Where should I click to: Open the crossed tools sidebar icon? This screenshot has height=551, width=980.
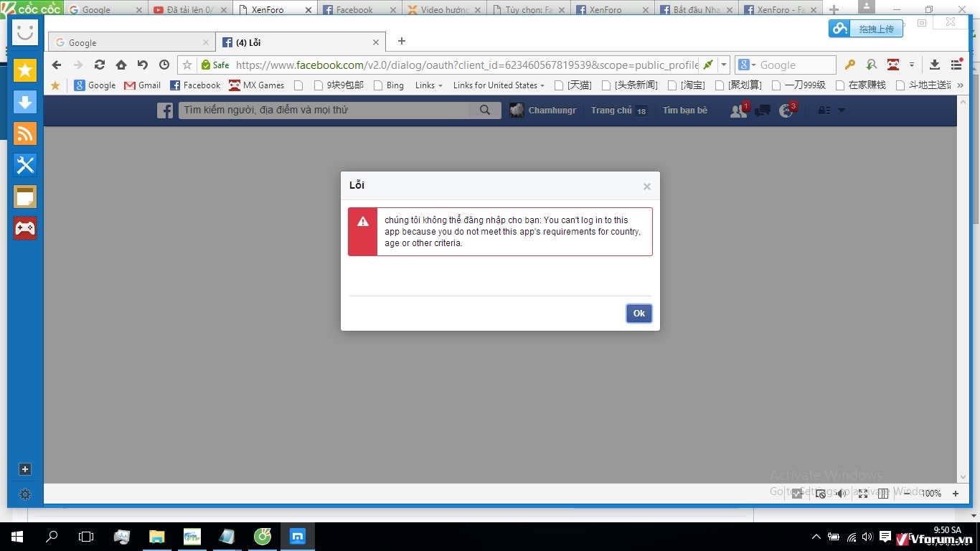pyautogui.click(x=25, y=165)
